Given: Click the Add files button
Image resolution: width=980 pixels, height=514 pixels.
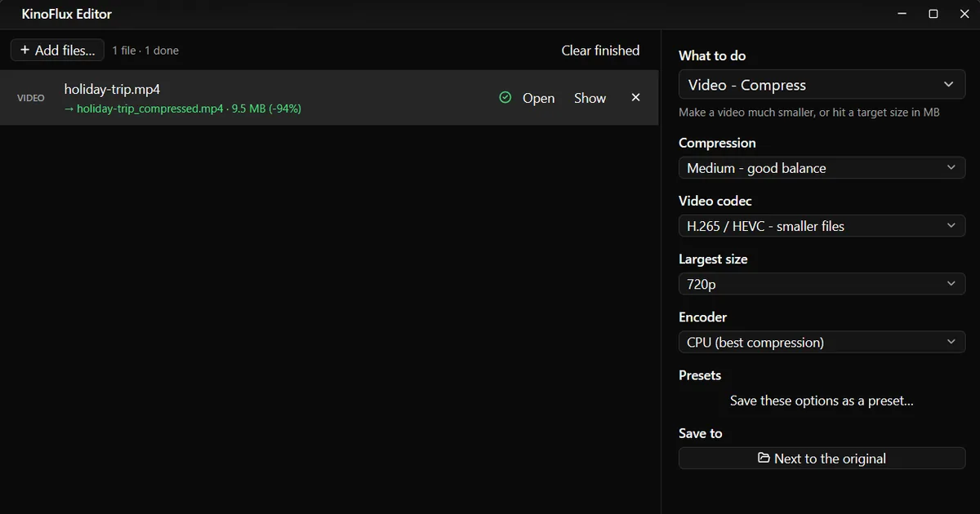Looking at the screenshot, I should coord(57,51).
